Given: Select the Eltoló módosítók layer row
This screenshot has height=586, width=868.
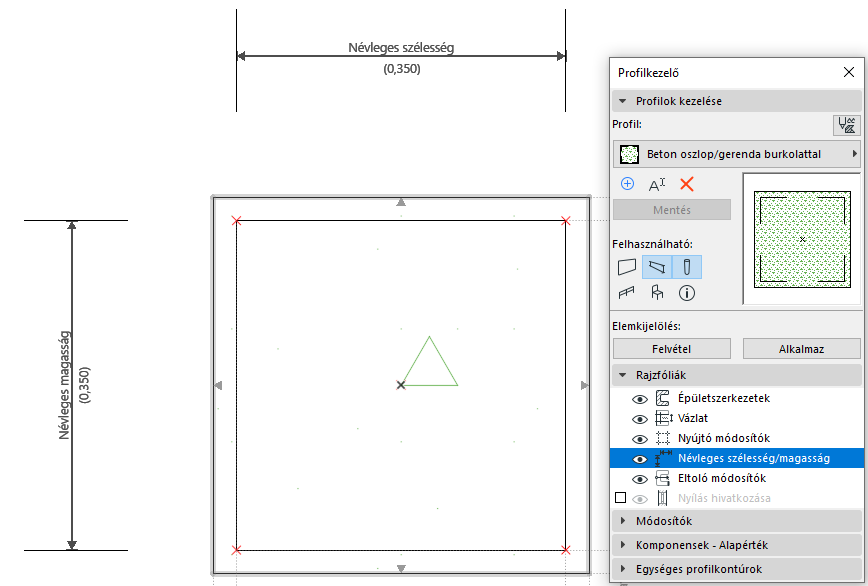Looking at the screenshot, I should click(737, 478).
